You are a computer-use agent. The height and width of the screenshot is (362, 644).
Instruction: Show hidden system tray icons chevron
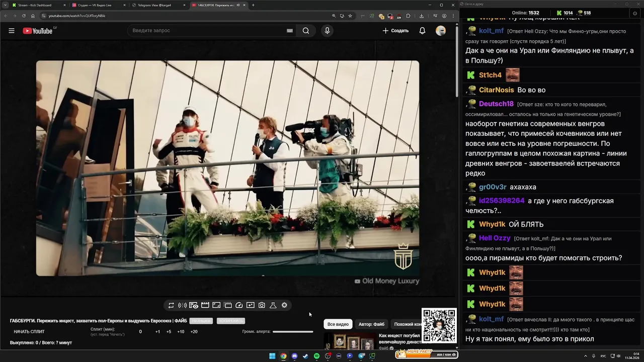[x=586, y=356]
